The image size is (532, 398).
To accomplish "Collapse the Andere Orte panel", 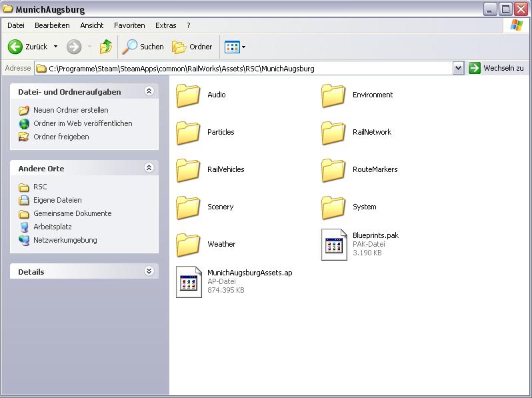I will (149, 168).
